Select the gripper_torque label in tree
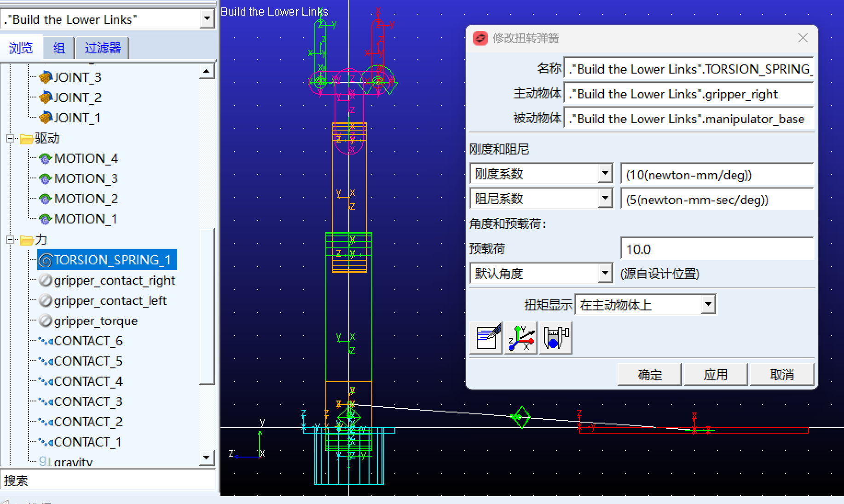Viewport: 844px width, 504px height. click(x=96, y=321)
